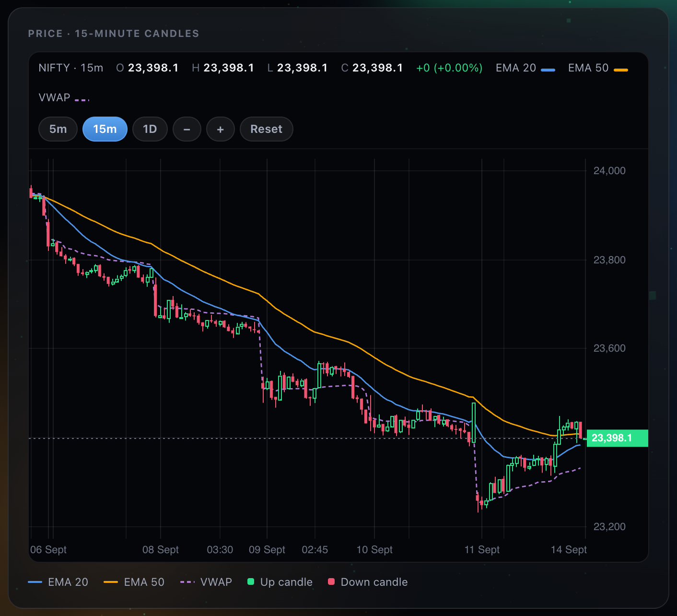Click the 09 Sept date label
677x616 pixels.
[267, 550]
